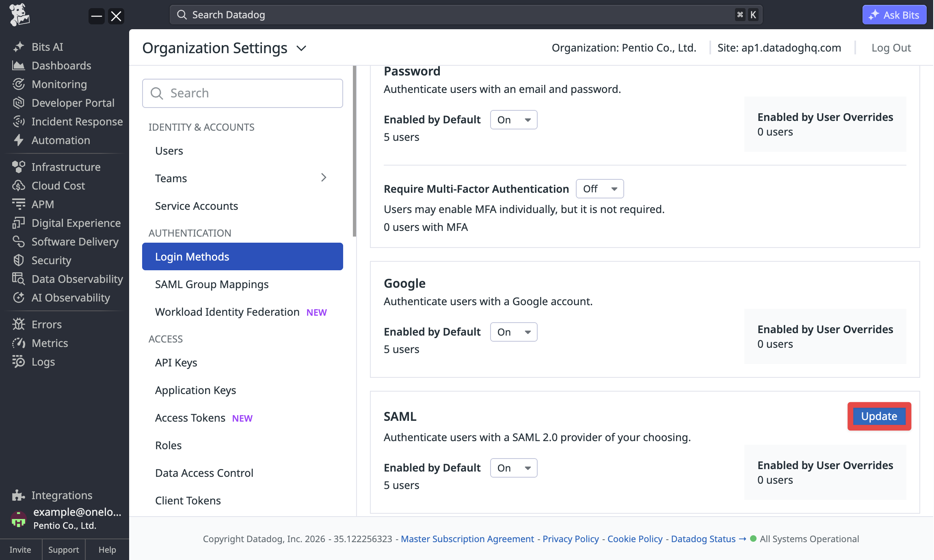The height and width of the screenshot is (560, 934).
Task: Click the Help button
Action: 107,550
